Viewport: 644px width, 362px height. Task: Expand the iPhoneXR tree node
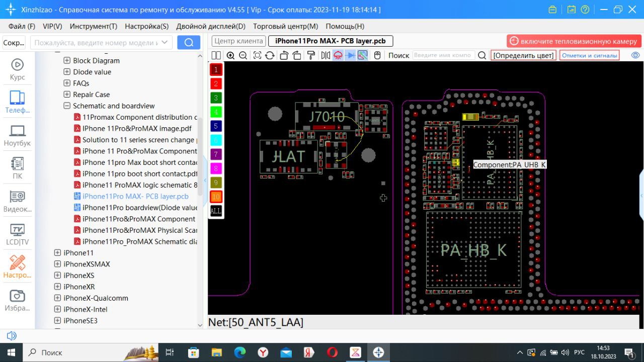57,287
